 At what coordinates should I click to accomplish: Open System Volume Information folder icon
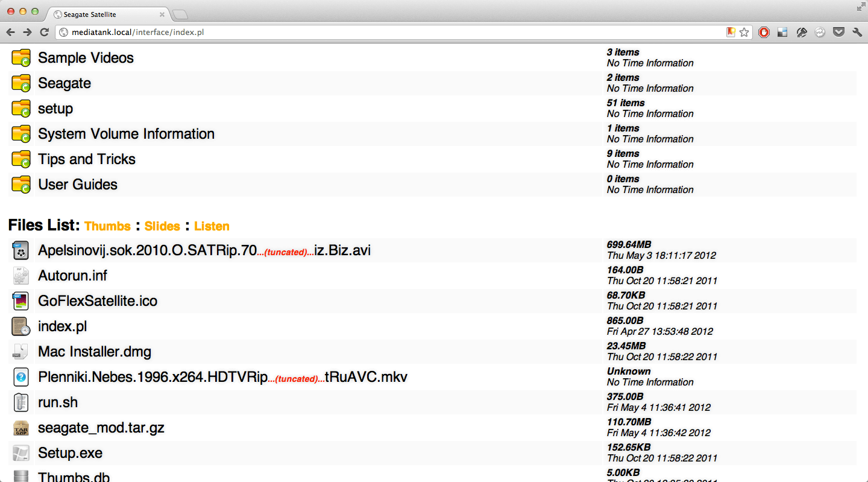(21, 134)
